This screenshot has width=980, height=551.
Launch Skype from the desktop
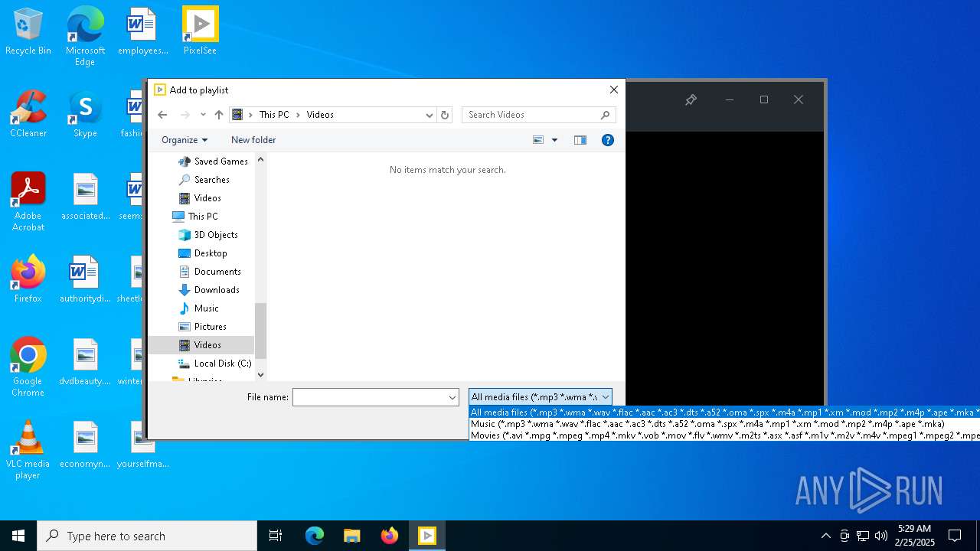tap(85, 115)
